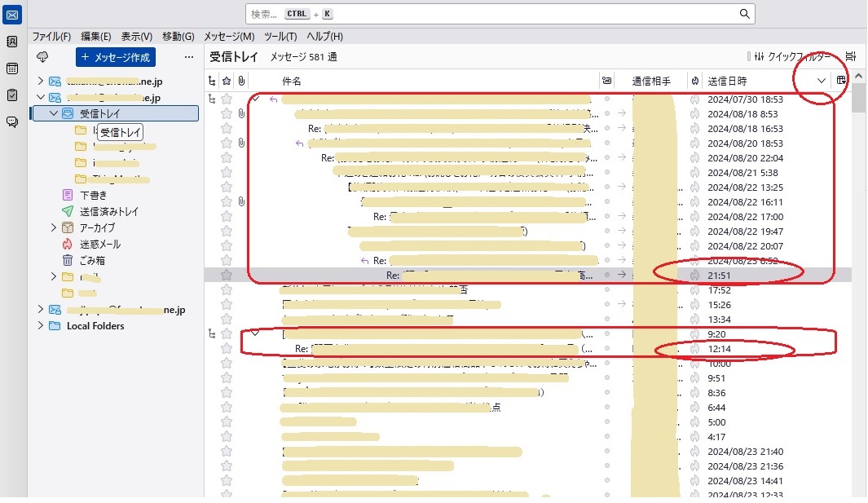
Task: Open the Chat space in the sidebar
Action: [12, 122]
